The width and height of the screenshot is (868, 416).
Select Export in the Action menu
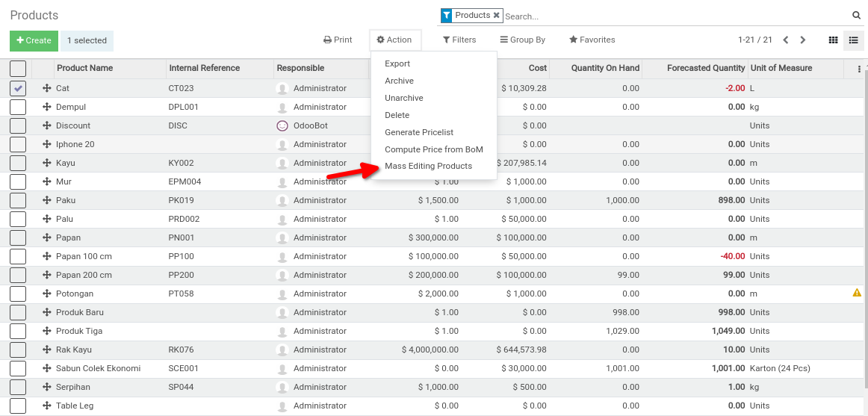[x=397, y=63]
